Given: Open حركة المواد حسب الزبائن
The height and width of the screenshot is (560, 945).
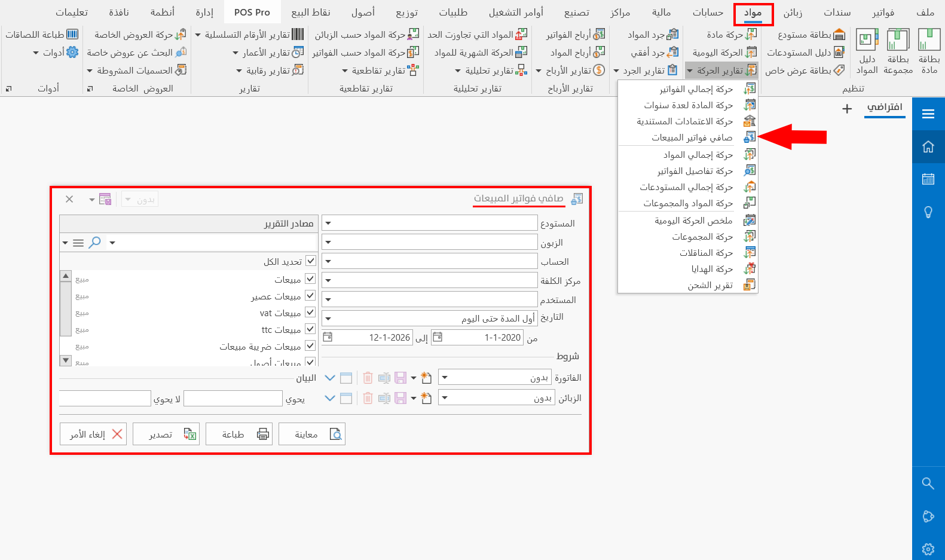Looking at the screenshot, I should [366, 35].
